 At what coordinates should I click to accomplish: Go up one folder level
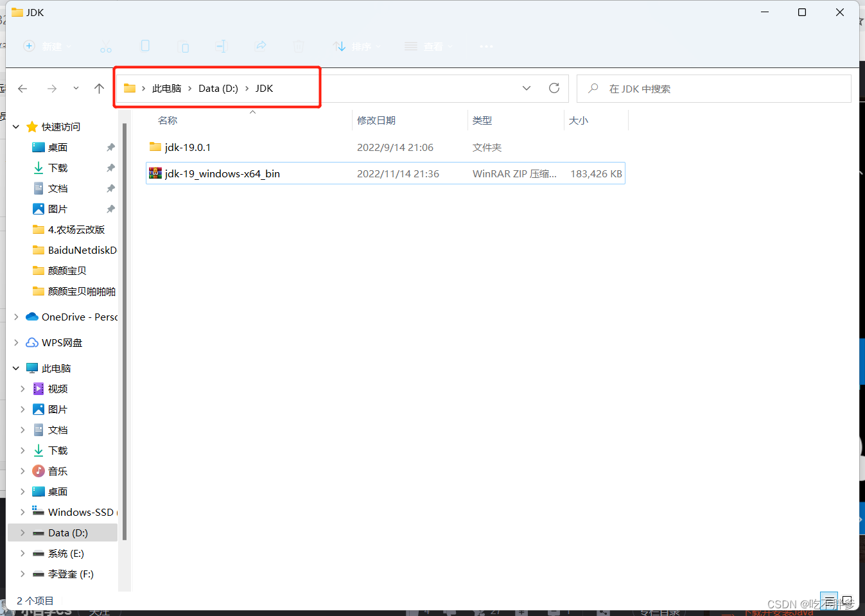99,89
